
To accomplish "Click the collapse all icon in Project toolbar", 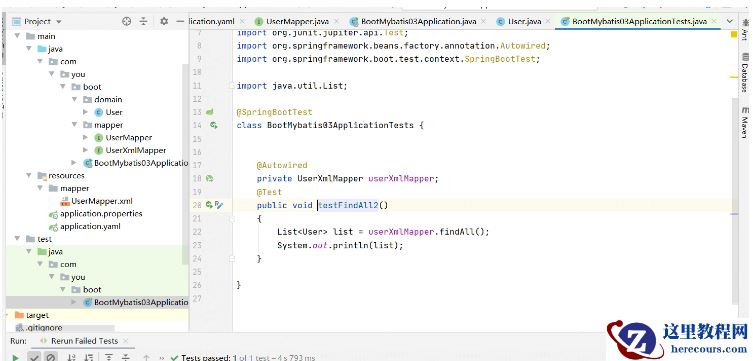I will pyautogui.click(x=144, y=21).
